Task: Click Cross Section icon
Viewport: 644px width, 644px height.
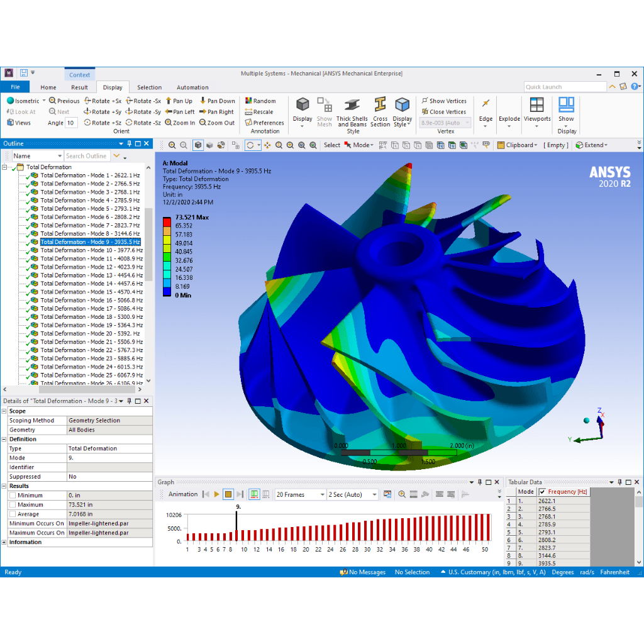Action: (380, 105)
